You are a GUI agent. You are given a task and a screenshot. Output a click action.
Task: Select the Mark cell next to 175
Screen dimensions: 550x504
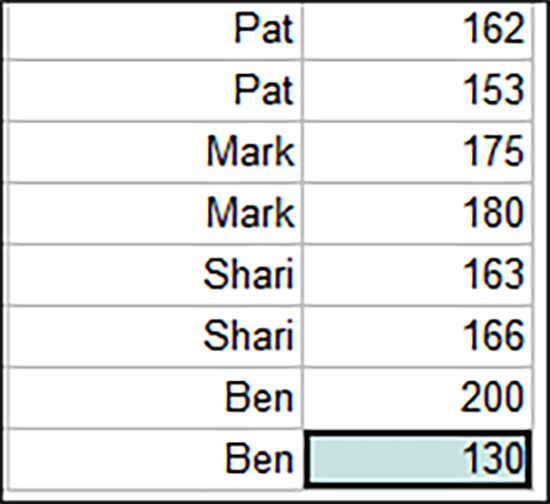154,152
